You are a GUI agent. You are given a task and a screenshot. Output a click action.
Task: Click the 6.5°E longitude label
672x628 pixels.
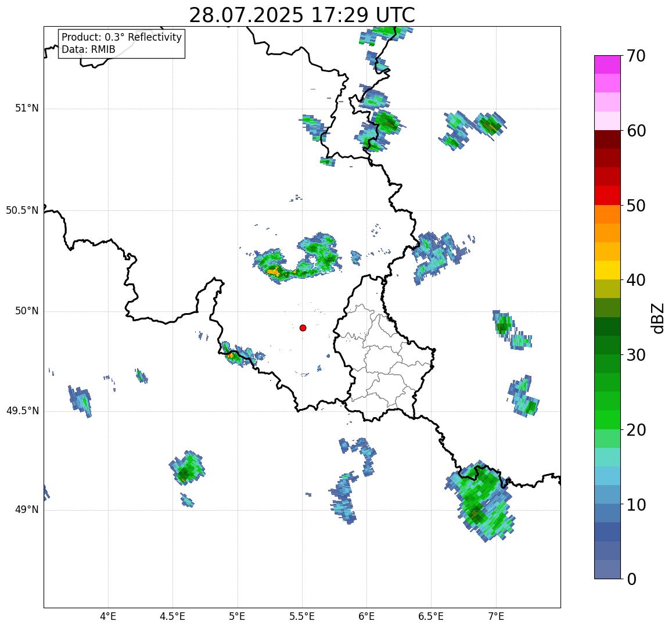click(x=432, y=616)
